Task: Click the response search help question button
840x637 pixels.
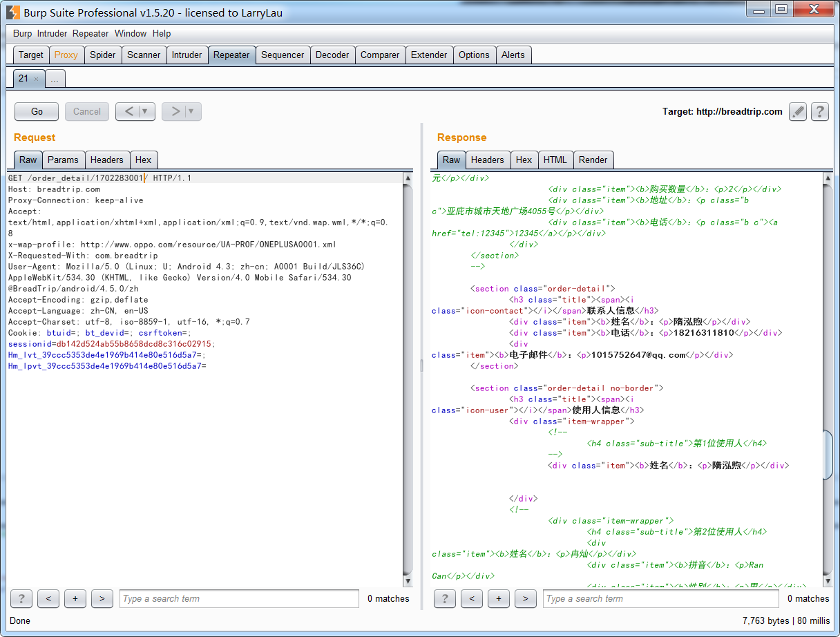Action: point(444,598)
